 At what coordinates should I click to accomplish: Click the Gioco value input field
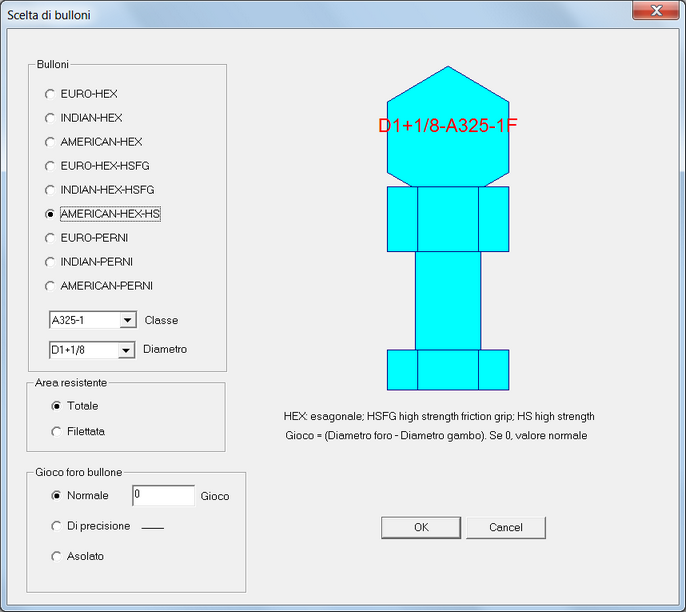tap(163, 495)
